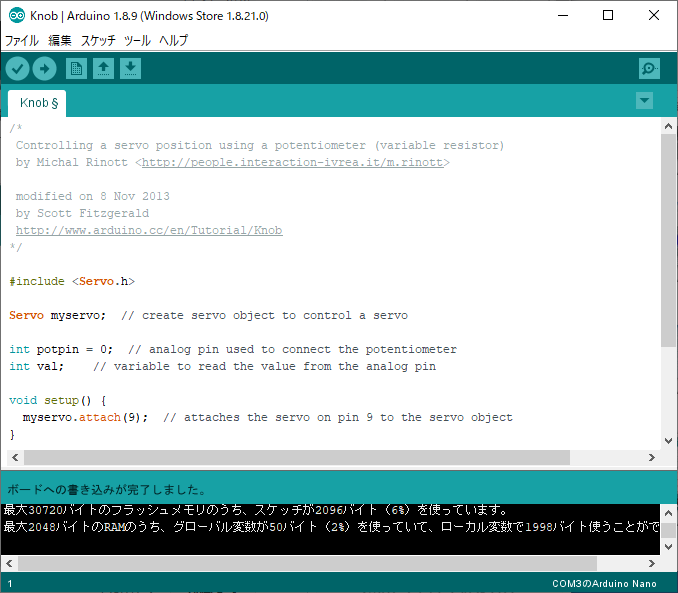Screen dimensions: 678x593
Task: Click the 'void setup() {' line
Action: (58, 400)
